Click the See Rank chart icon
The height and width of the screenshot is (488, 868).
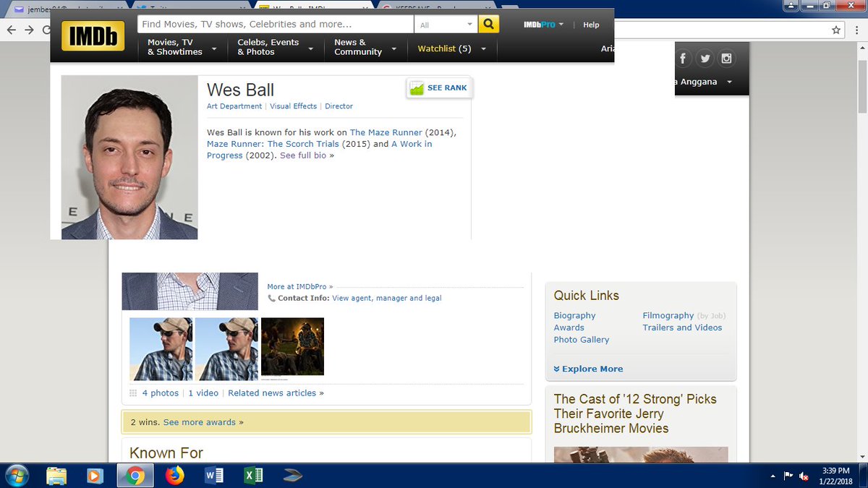pyautogui.click(x=417, y=88)
